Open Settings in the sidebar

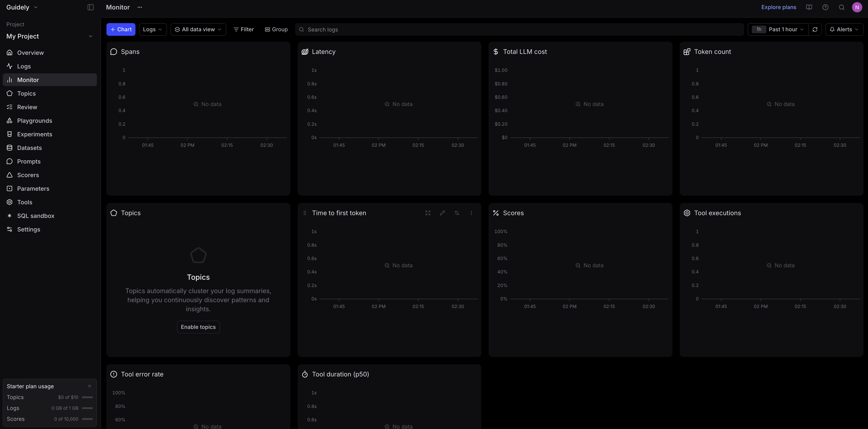pyautogui.click(x=50, y=229)
